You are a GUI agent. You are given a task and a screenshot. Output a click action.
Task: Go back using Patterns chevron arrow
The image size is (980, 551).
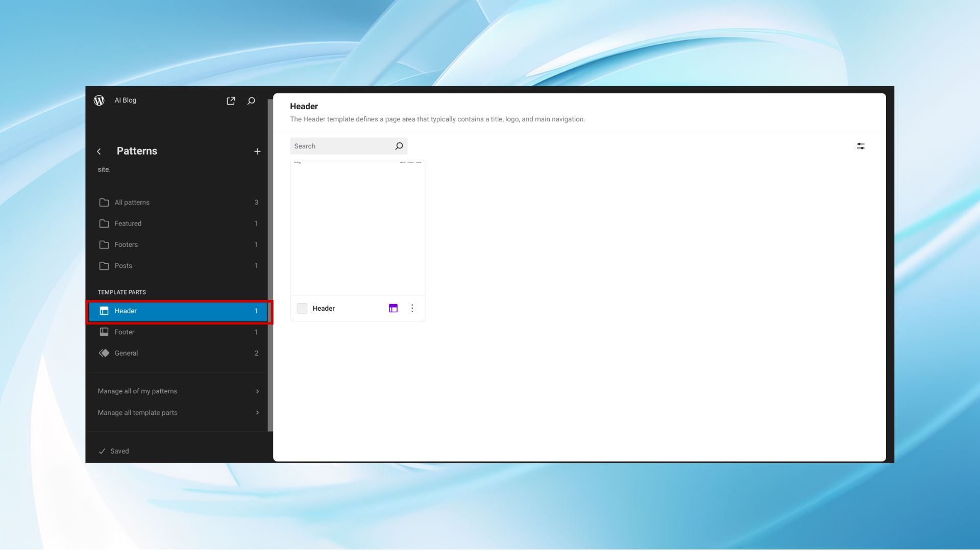point(99,152)
